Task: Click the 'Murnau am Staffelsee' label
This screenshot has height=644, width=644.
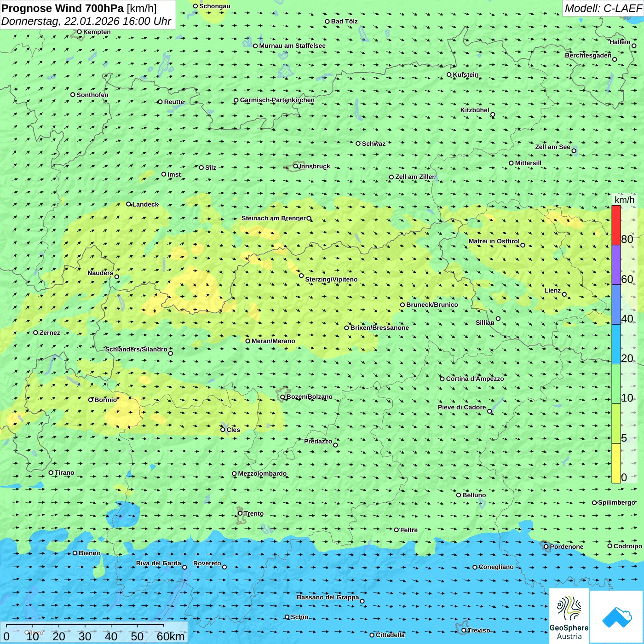Action: pyautogui.click(x=292, y=46)
